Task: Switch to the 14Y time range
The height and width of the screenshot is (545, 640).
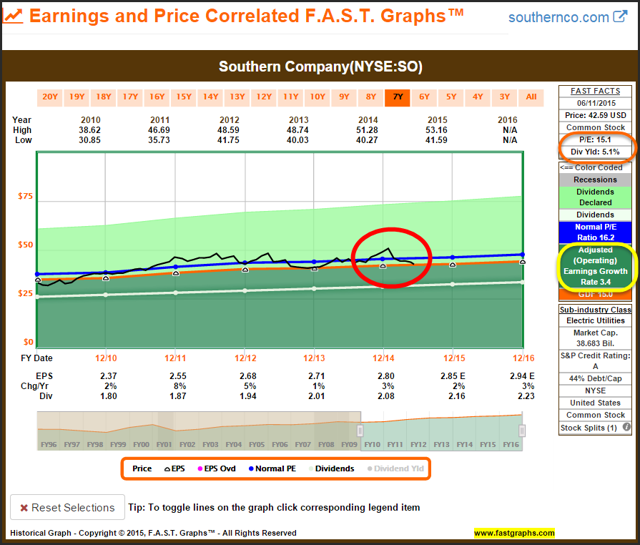Action: coord(210,97)
